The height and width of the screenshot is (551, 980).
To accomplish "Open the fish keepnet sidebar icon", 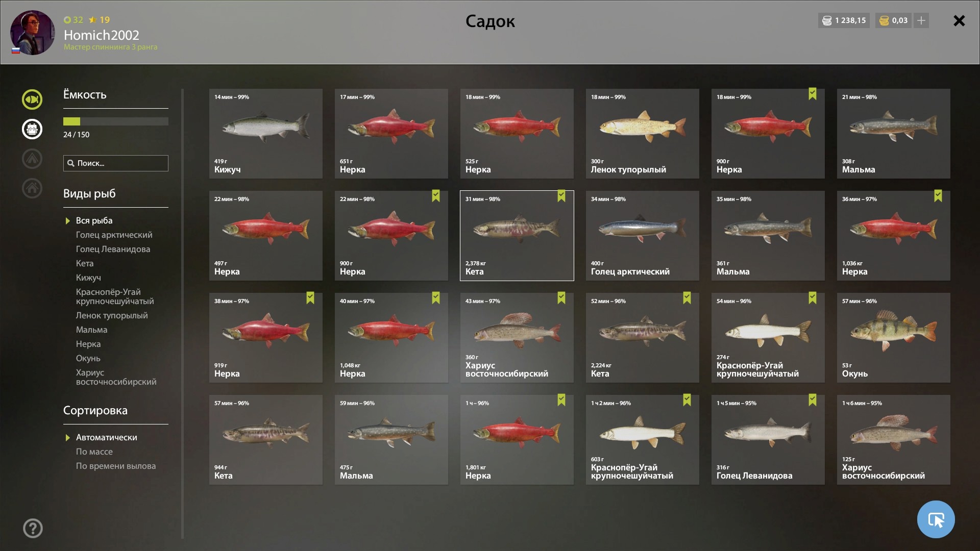I will pos(32,99).
